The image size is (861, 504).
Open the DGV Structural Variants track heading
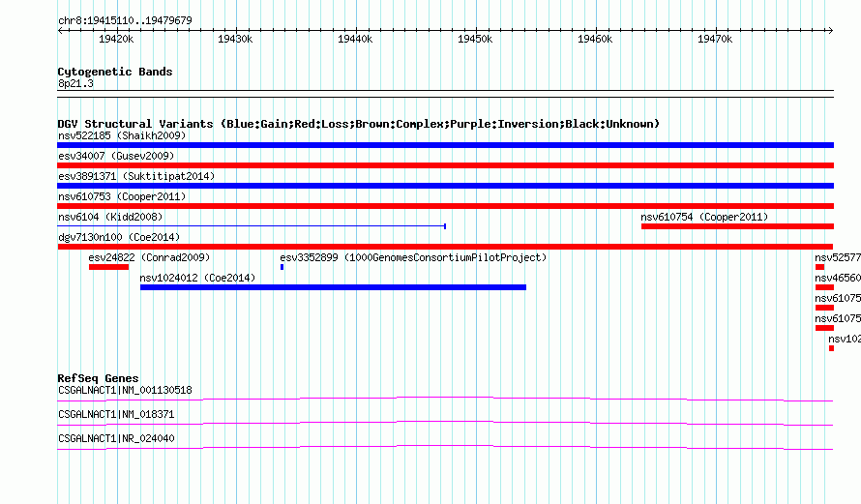359,124
